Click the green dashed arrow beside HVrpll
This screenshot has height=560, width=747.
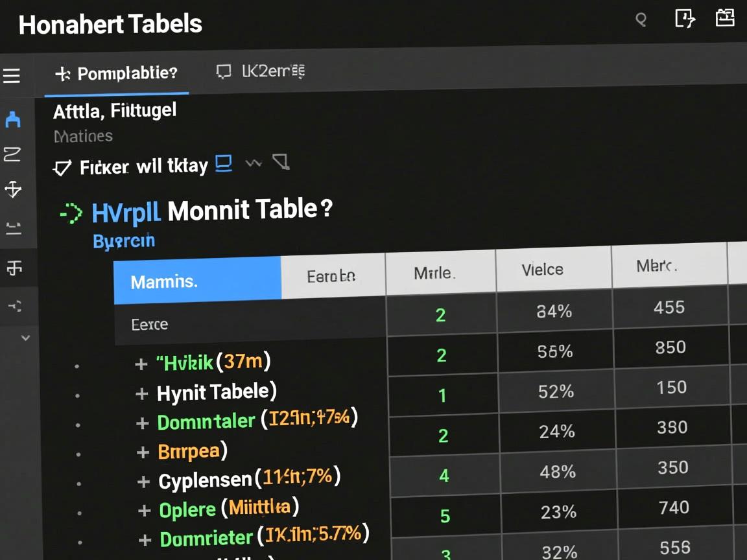tap(71, 212)
